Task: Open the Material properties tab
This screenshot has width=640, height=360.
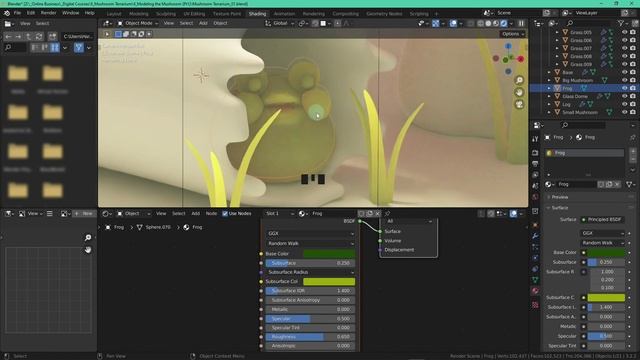Action: coord(535,291)
